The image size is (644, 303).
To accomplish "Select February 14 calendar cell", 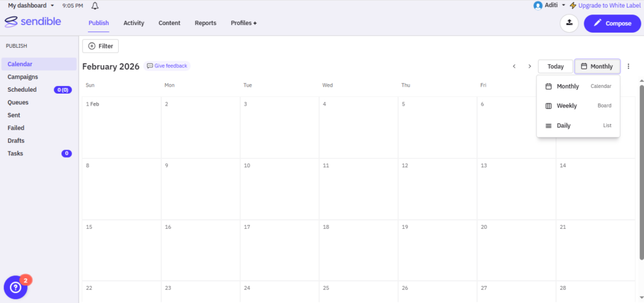I will click(596, 189).
